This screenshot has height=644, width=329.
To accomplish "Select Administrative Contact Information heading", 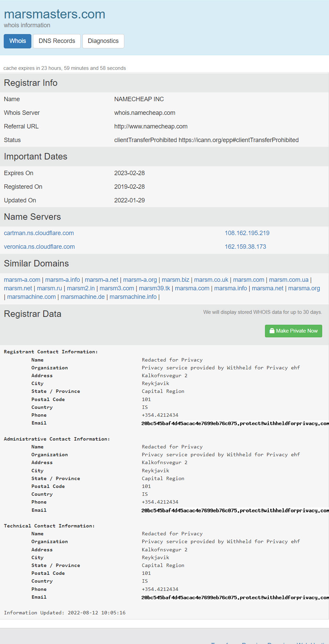I will [x=57, y=439].
